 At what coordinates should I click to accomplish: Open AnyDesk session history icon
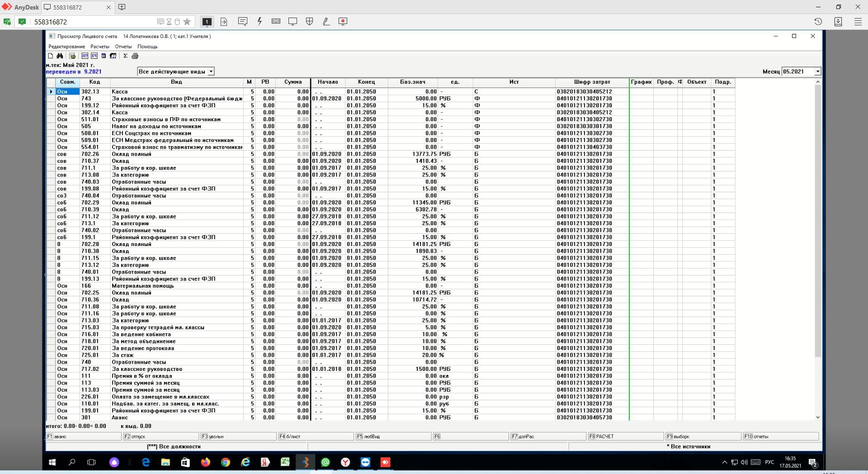(x=818, y=21)
